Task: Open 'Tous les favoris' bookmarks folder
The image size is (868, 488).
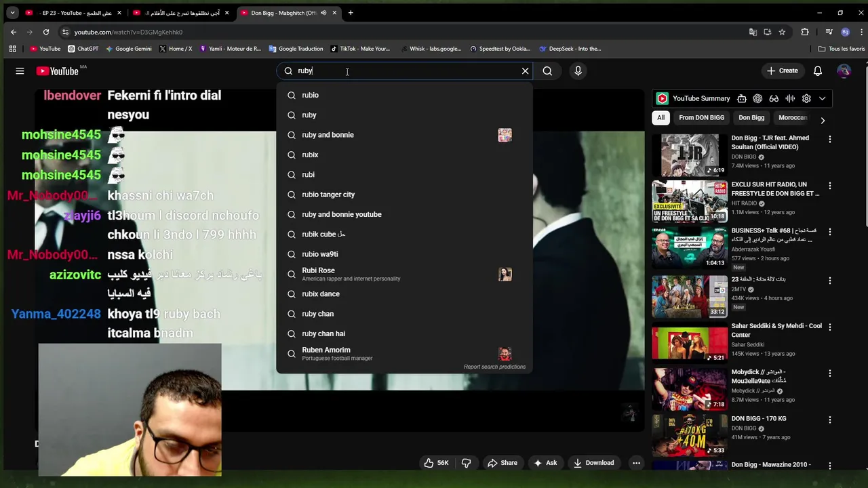Action: pos(842,49)
